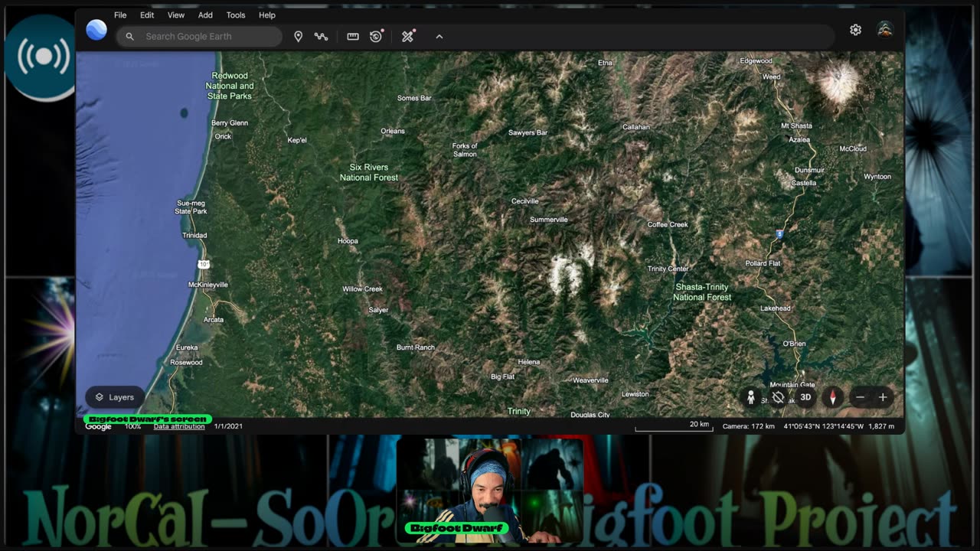
Task: Click the crossed ruler and pencil toolbar icon
Action: (x=408, y=36)
